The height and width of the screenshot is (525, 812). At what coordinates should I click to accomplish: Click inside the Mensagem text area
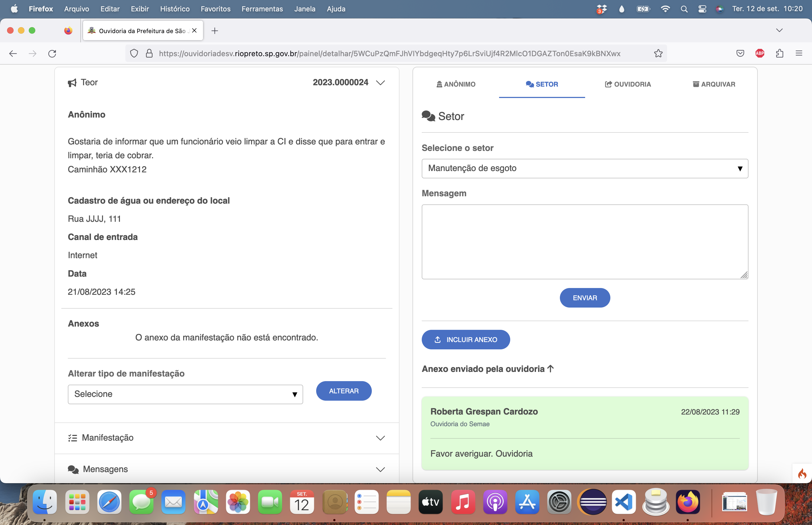point(585,242)
